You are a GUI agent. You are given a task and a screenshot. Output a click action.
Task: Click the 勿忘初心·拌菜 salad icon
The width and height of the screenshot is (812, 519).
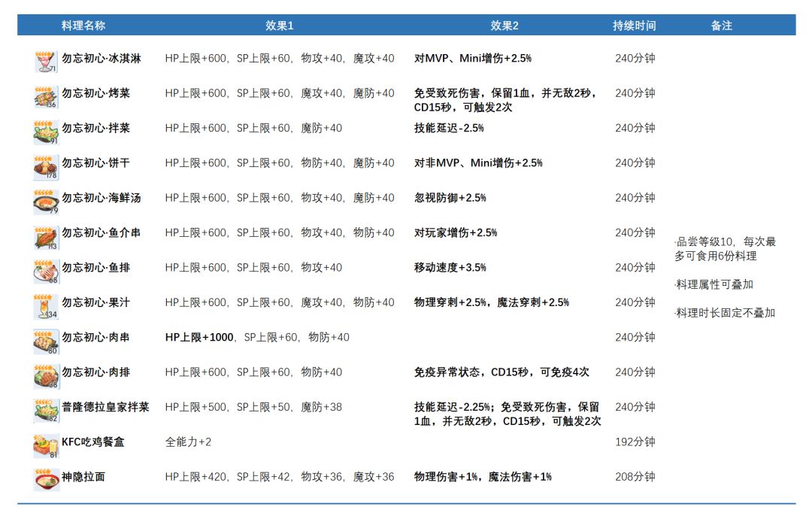tap(46, 132)
